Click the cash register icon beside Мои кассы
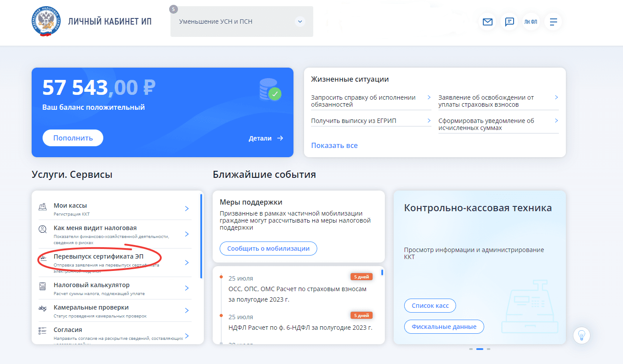Image resolution: width=623 pixels, height=364 pixels. pyautogui.click(x=43, y=207)
